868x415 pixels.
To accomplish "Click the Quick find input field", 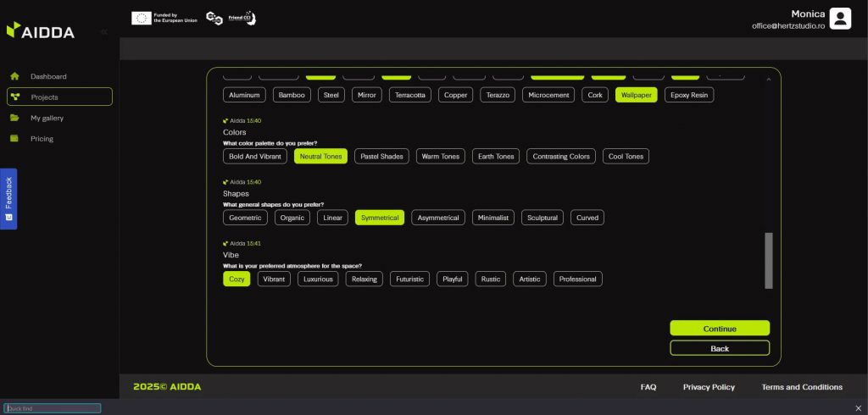I will [x=53, y=408].
